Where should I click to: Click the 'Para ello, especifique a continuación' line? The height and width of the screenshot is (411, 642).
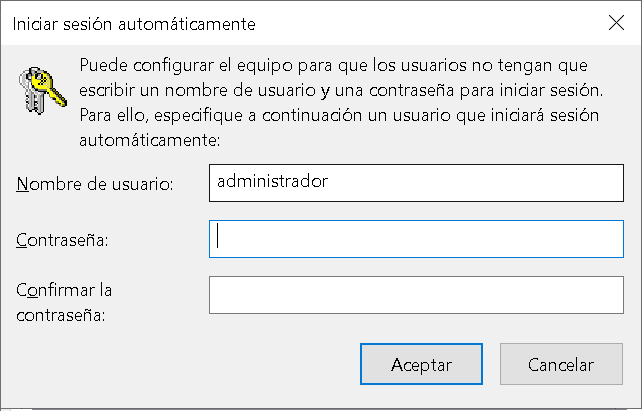[339, 115]
